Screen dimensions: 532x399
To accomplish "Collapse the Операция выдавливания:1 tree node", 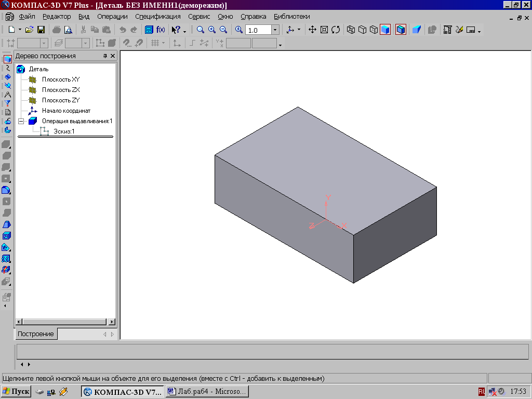I will (x=21, y=121).
